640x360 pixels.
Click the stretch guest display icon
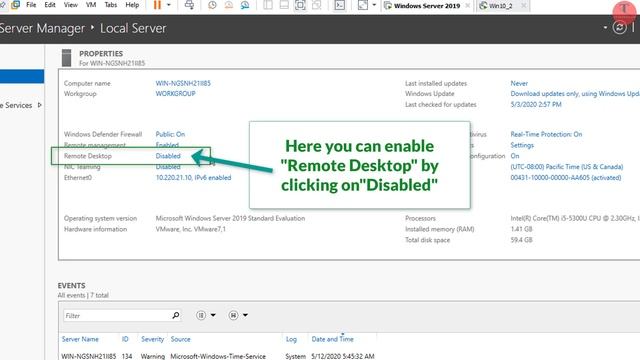362,5
